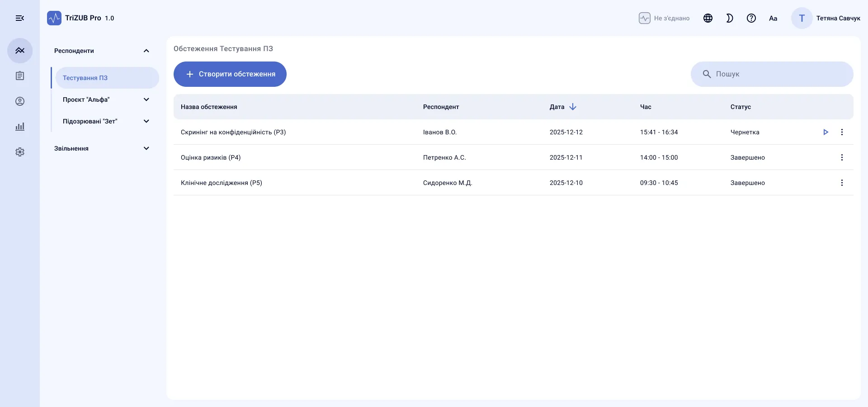Select Тестування ПЗ in sidebar
The image size is (868, 407).
tap(107, 78)
